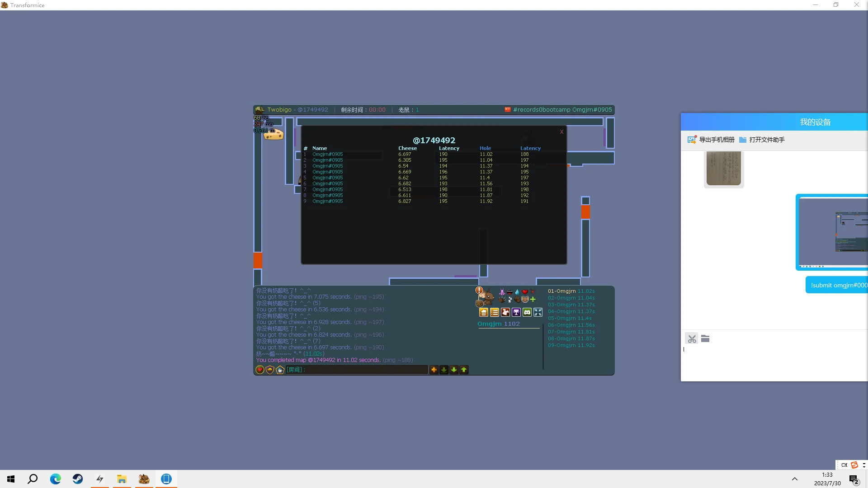Open the home (tribe house) button
The height and width of the screenshot is (488, 868).
484,312
